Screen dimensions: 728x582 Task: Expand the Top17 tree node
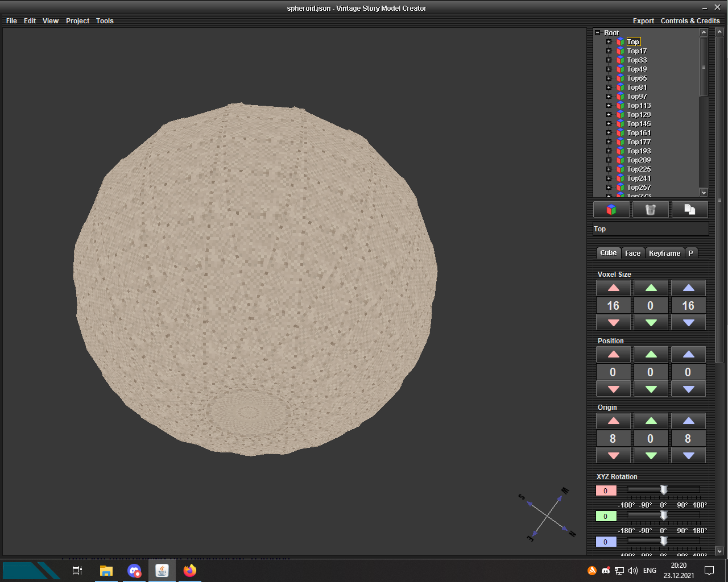point(609,51)
